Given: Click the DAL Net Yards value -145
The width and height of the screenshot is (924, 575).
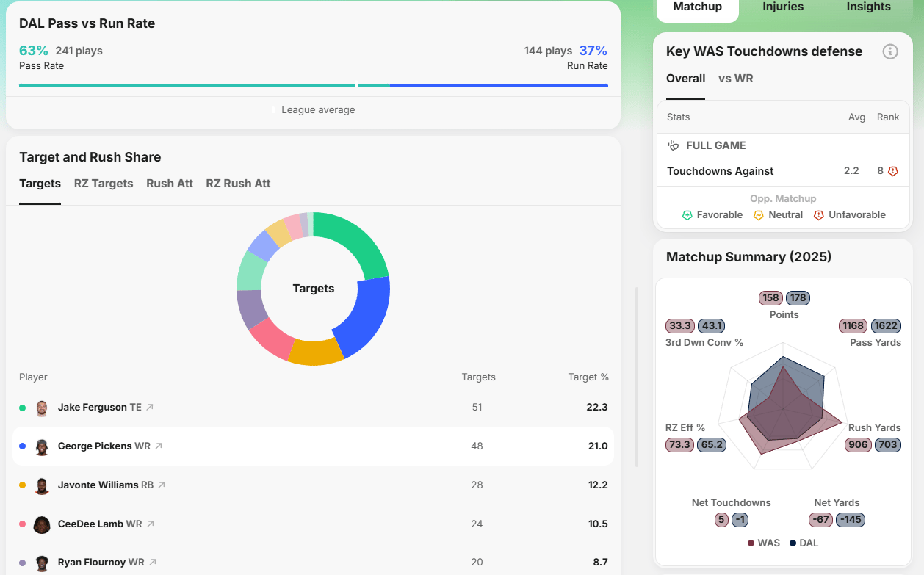Looking at the screenshot, I should point(851,520).
